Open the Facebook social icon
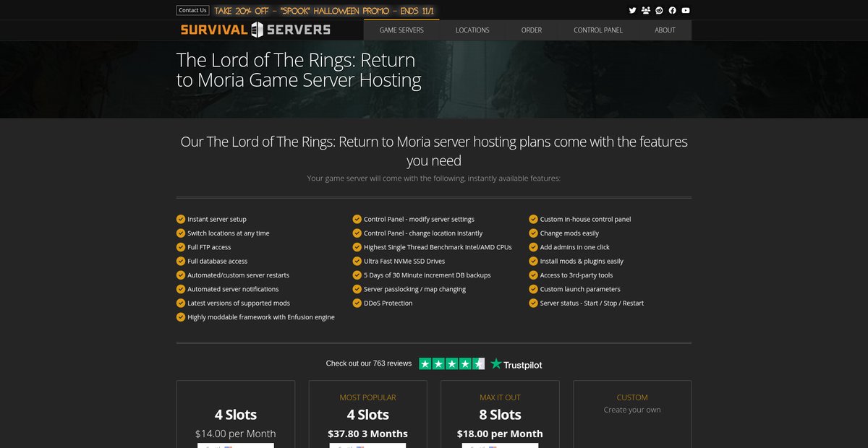 point(673,10)
